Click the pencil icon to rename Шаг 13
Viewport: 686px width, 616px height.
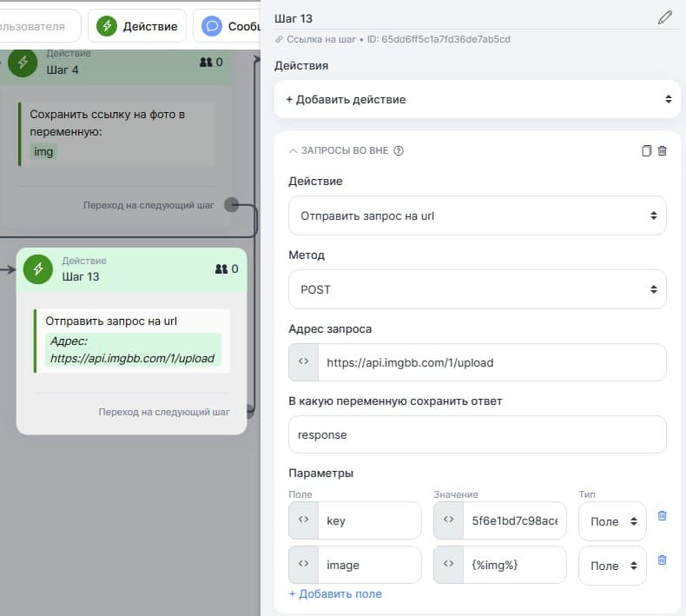point(665,17)
